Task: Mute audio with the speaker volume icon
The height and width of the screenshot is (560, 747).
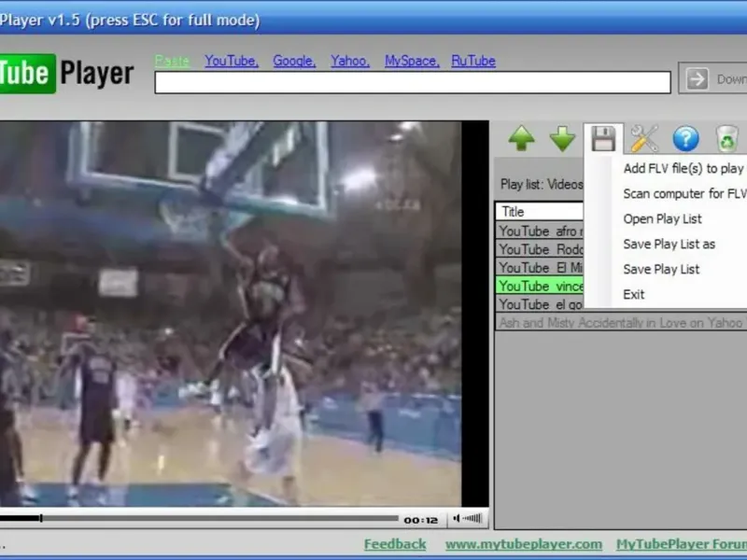Action: point(457,518)
